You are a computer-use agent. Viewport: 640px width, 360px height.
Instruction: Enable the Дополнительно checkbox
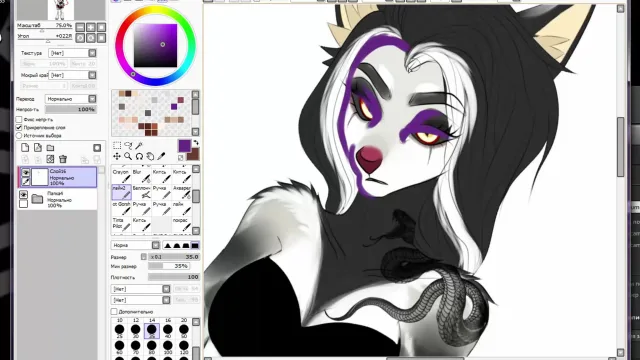114,312
